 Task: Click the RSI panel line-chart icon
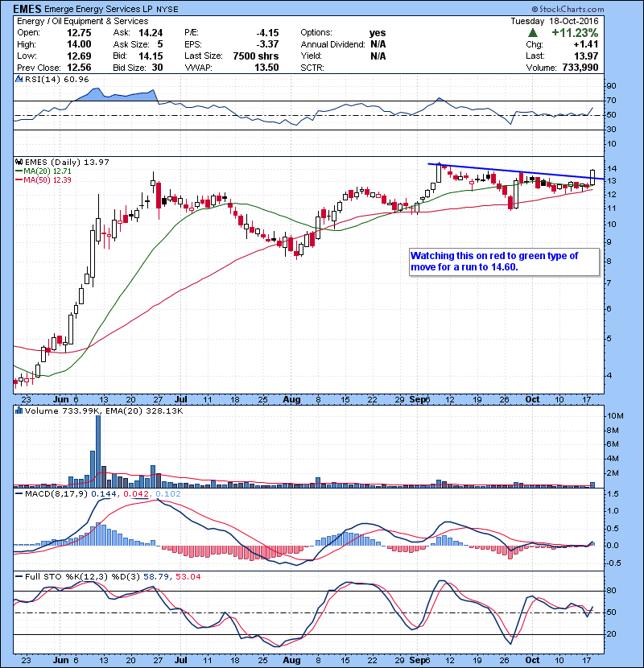coord(19,79)
